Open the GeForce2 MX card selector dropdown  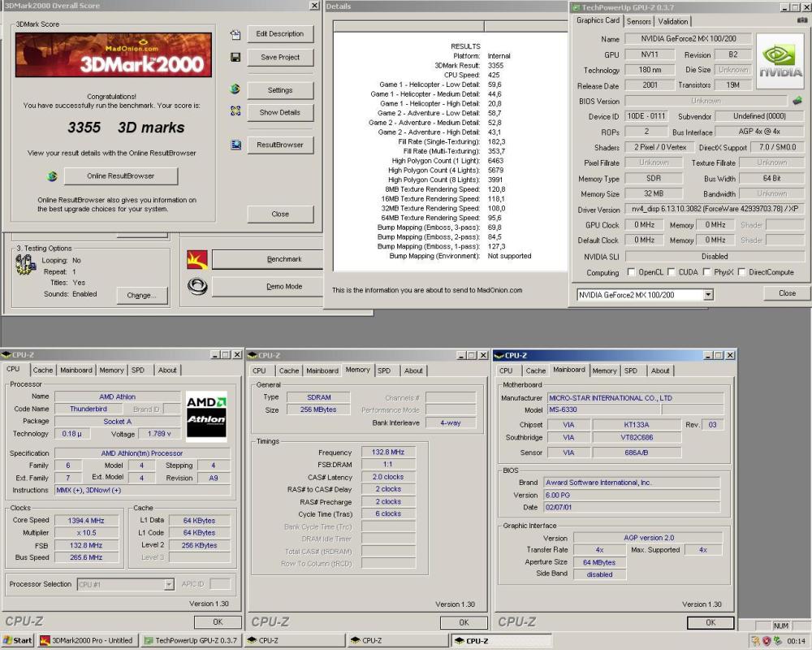tap(706, 294)
